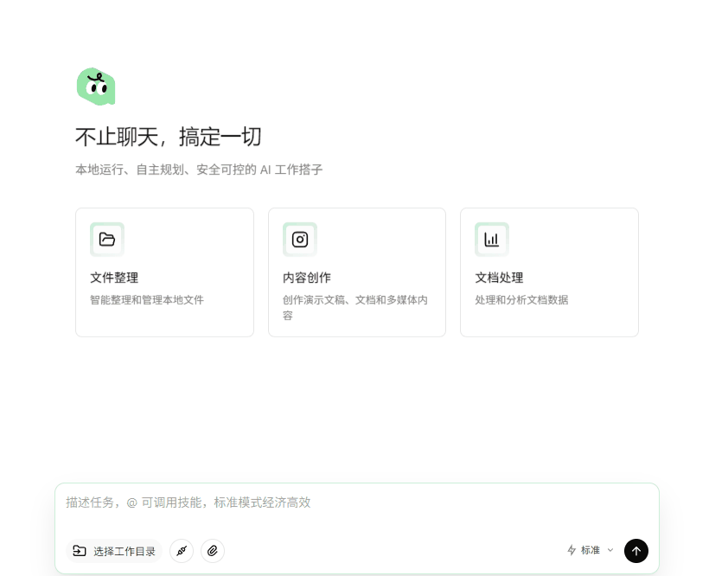Screen dimensions: 728x576
Task: Click the bar chart icon on the 文档处理 card
Action: click(491, 240)
